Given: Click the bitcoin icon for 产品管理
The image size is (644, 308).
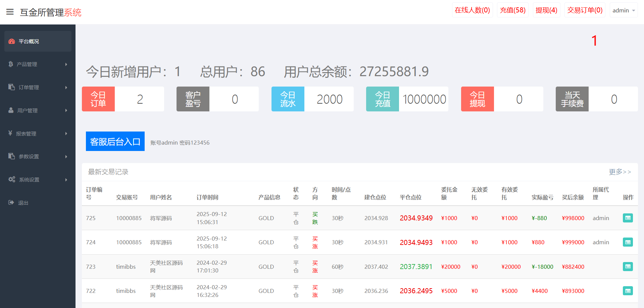Looking at the screenshot, I should click(x=11, y=64).
